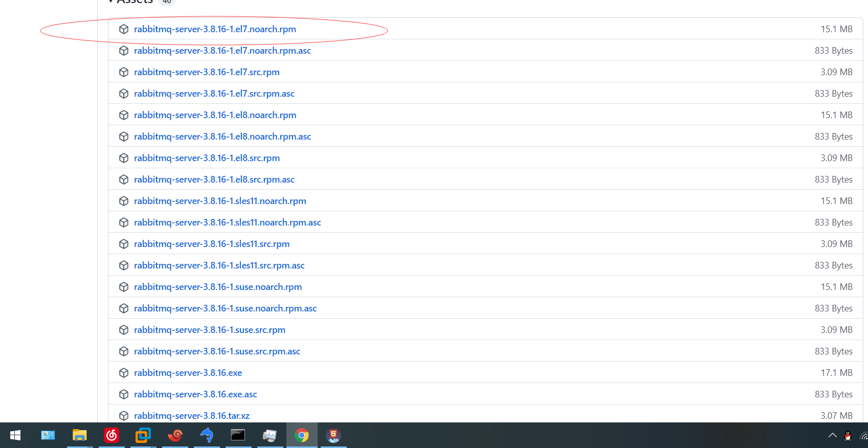Download rabbitmq-server-3.8.16-1.suse.src.rpm

210,330
